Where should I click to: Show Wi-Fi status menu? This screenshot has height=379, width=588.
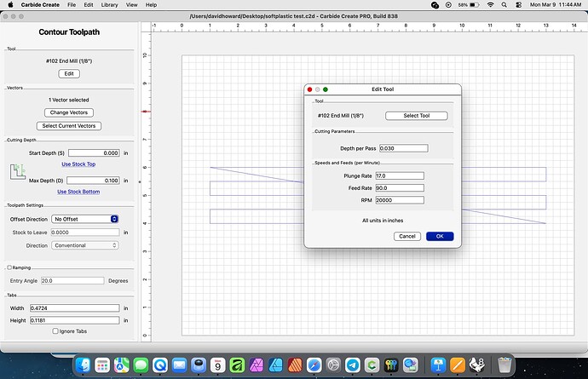[490, 5]
